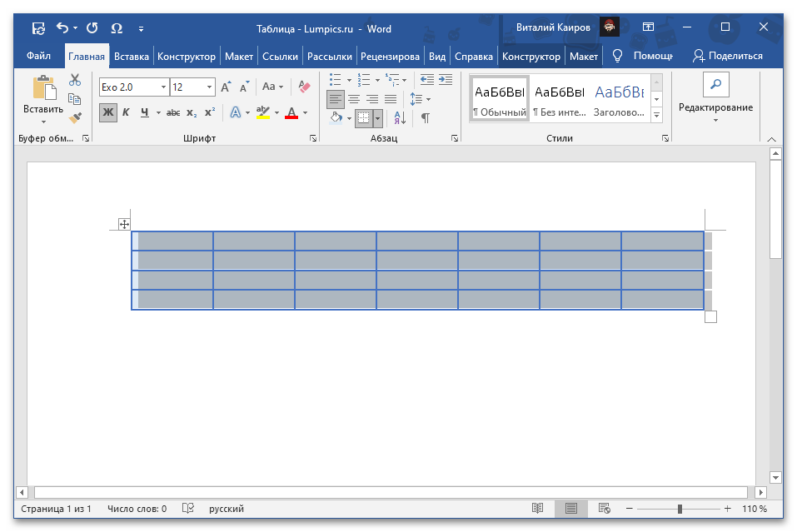Open font color dropdown arrow
The image size is (797, 532).
[306, 112]
